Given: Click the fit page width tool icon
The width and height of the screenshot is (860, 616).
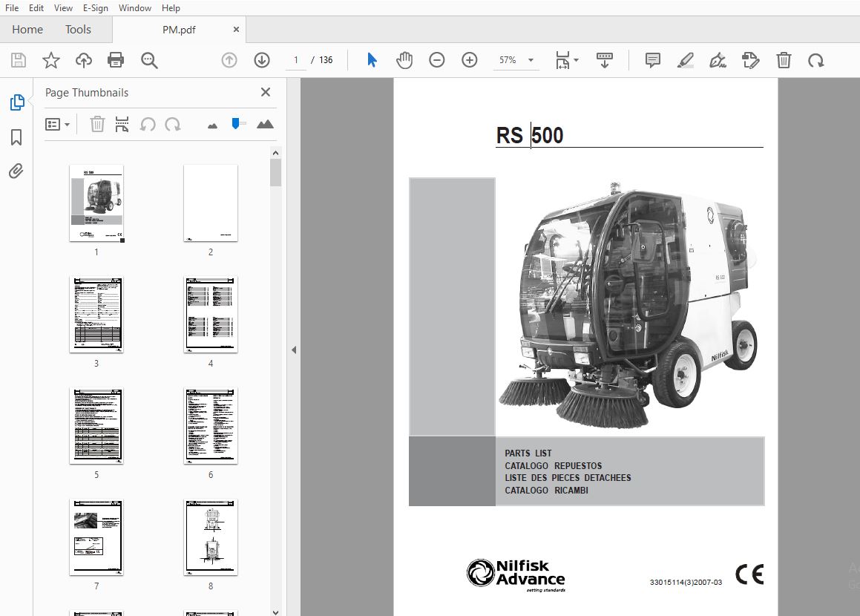Looking at the screenshot, I should 562,60.
